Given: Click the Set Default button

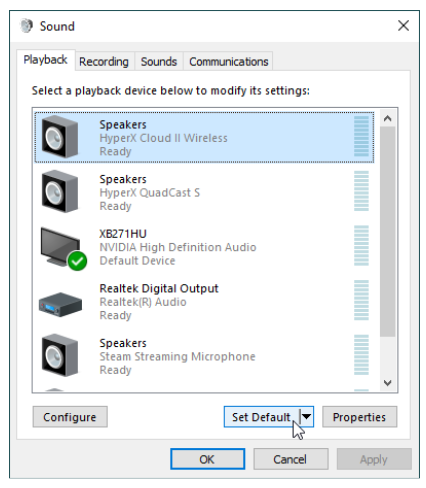Looking at the screenshot, I should (262, 417).
